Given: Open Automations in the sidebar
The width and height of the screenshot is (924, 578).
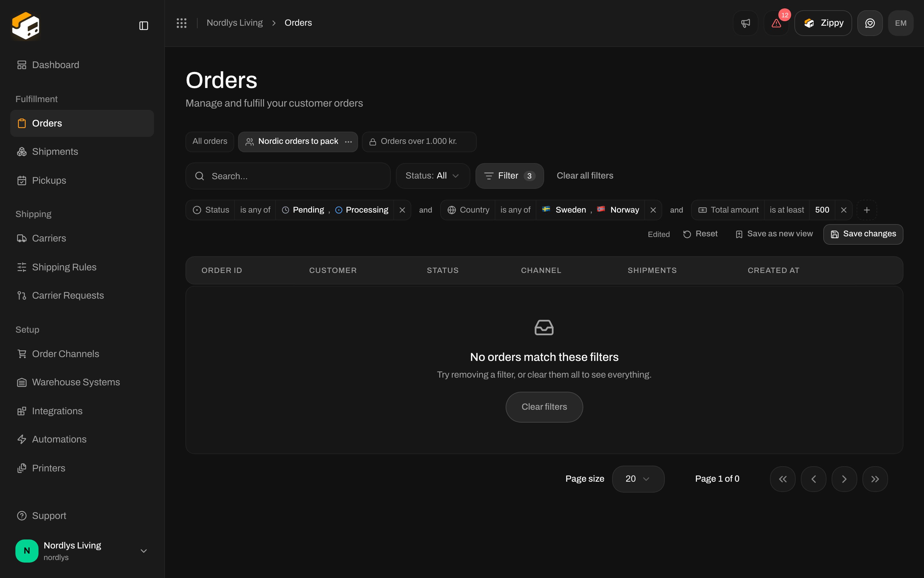Looking at the screenshot, I should coord(82,439).
